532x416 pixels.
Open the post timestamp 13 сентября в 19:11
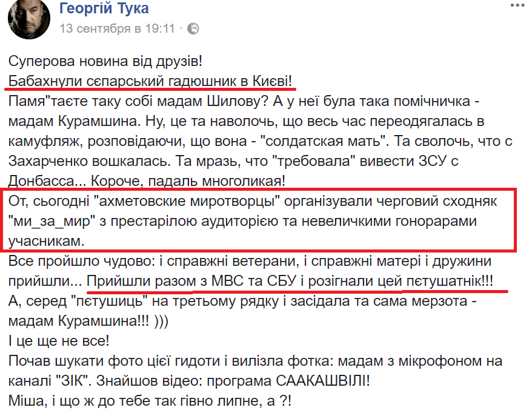coord(117,28)
